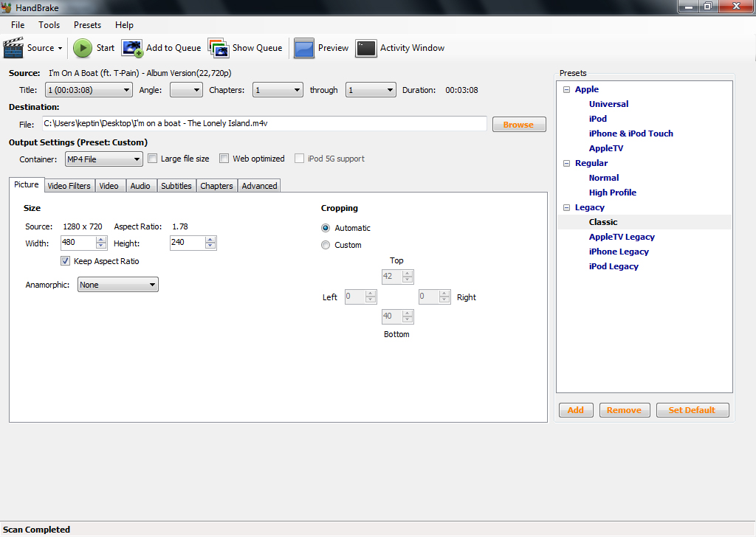This screenshot has width=756, height=537.
Task: Click the Add to Queue icon
Action: pyautogui.click(x=132, y=48)
